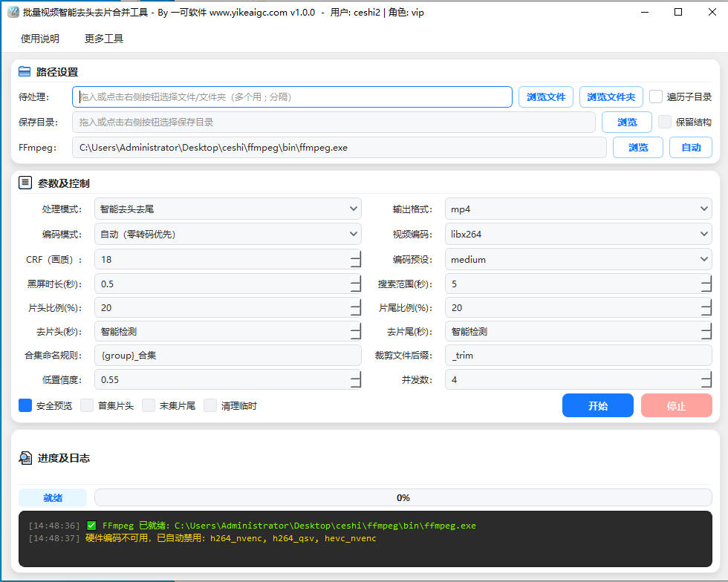728x582 pixels.
Task: Click the 就绪 status label
Action: click(53, 497)
